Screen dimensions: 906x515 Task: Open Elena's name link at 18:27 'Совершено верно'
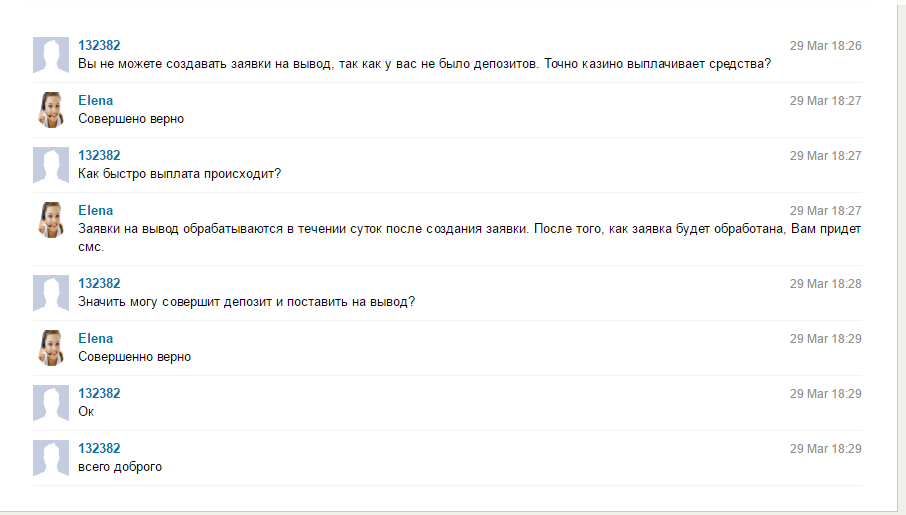(96, 101)
